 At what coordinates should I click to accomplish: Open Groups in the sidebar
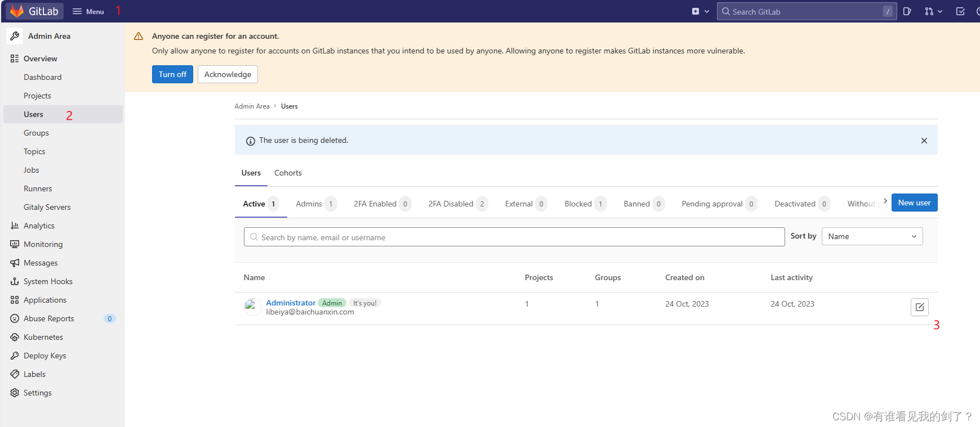[x=36, y=133]
